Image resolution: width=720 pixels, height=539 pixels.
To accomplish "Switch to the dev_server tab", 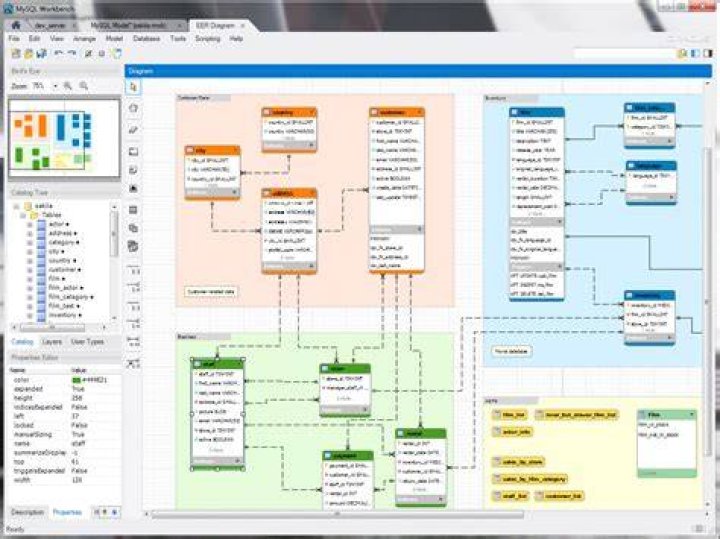I will pos(50,26).
